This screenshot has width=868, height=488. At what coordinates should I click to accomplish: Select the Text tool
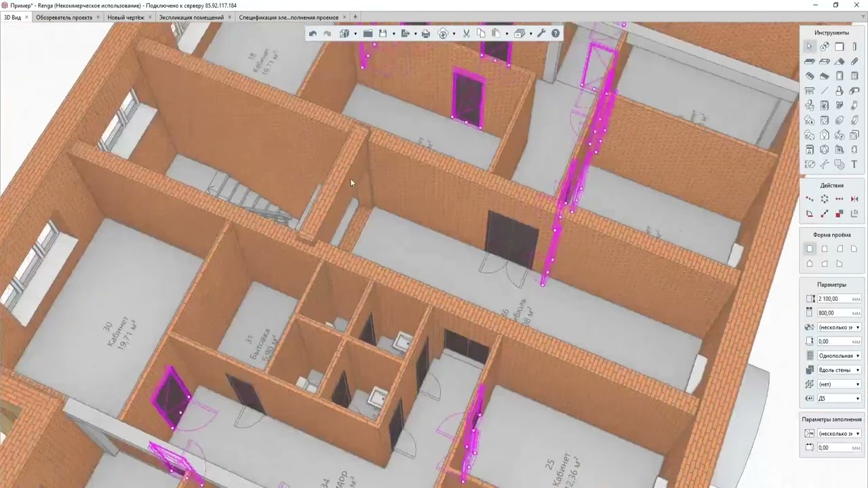854,164
